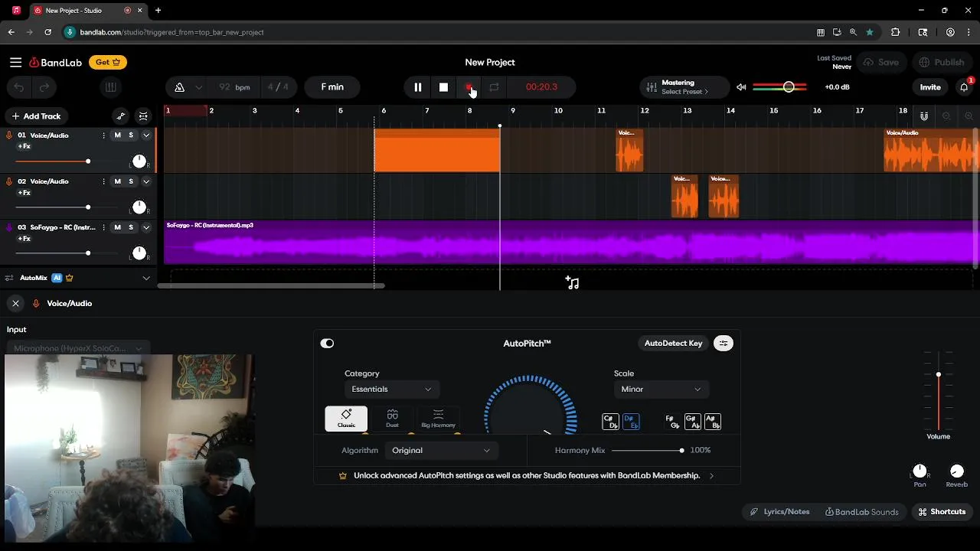980x551 pixels.
Task: Open AutoPitch advanced settings sliders icon
Action: 724,344
